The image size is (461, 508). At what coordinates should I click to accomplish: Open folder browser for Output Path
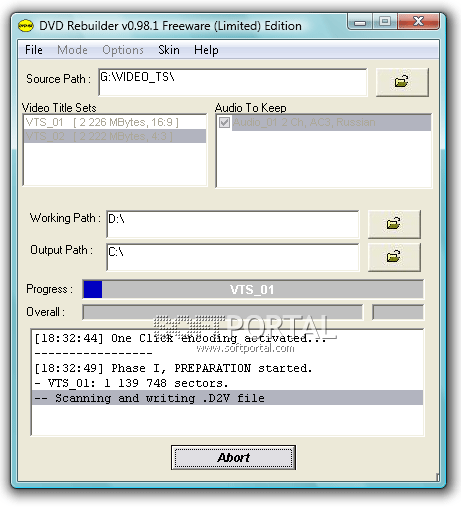pyautogui.click(x=394, y=257)
